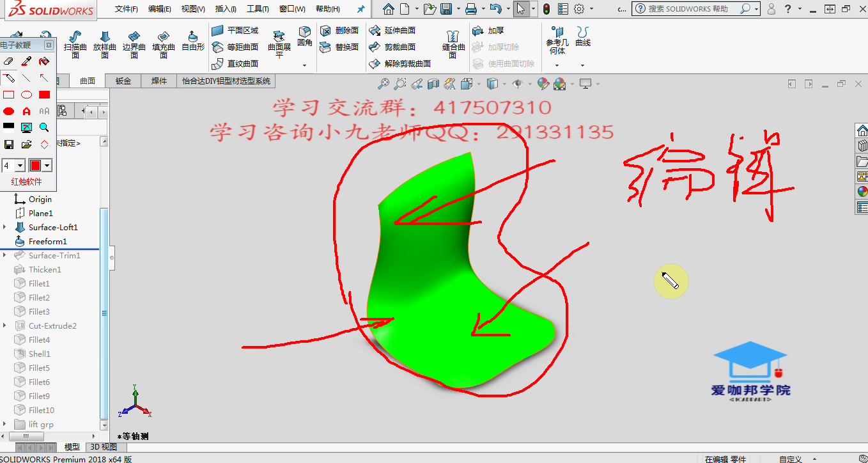The height and width of the screenshot is (463, 868).
Task: Expand the Surface-Loft1 feature node
Action: (x=5, y=228)
